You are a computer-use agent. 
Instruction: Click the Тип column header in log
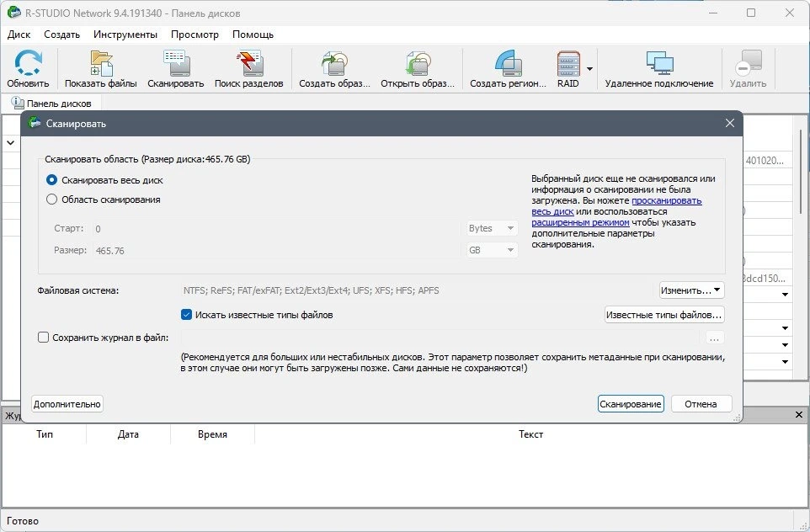click(x=45, y=434)
